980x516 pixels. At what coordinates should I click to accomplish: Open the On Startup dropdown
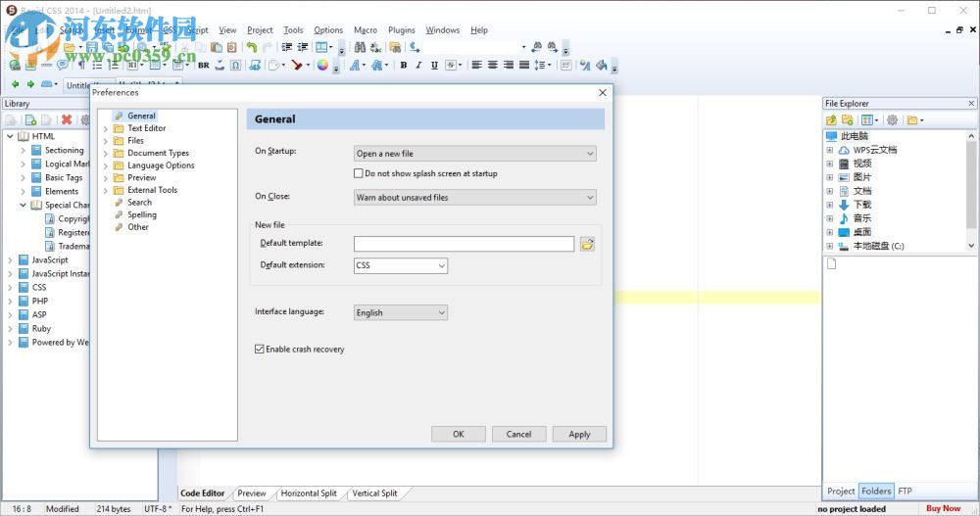pyautogui.click(x=475, y=154)
